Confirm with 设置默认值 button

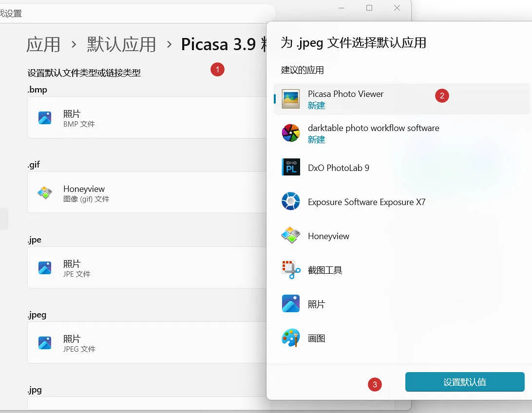[465, 382]
